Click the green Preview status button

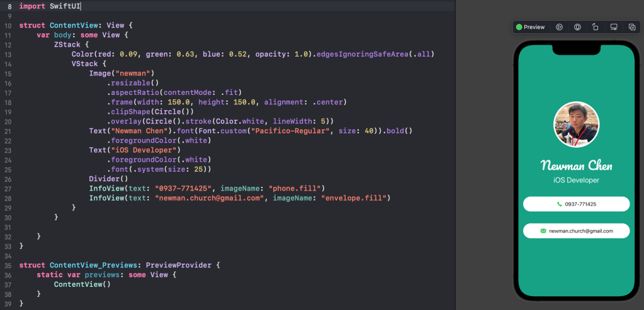530,27
